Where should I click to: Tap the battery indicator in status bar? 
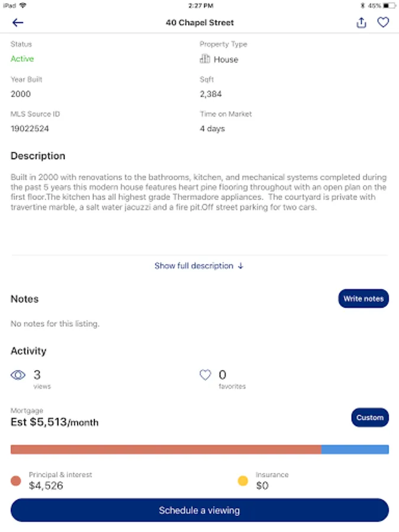click(390, 5)
